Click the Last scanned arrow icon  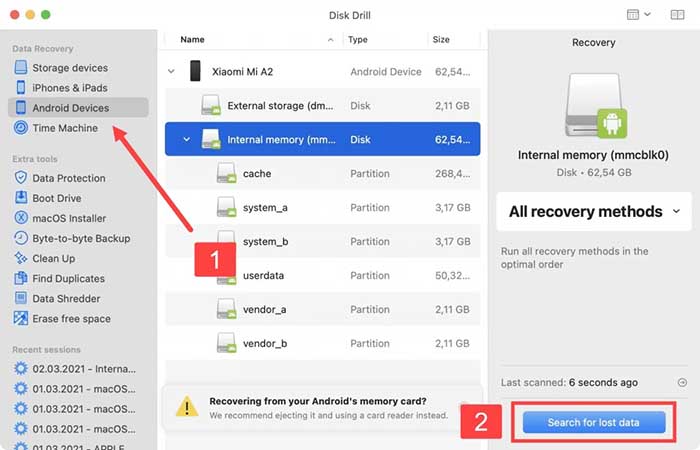coord(682,383)
